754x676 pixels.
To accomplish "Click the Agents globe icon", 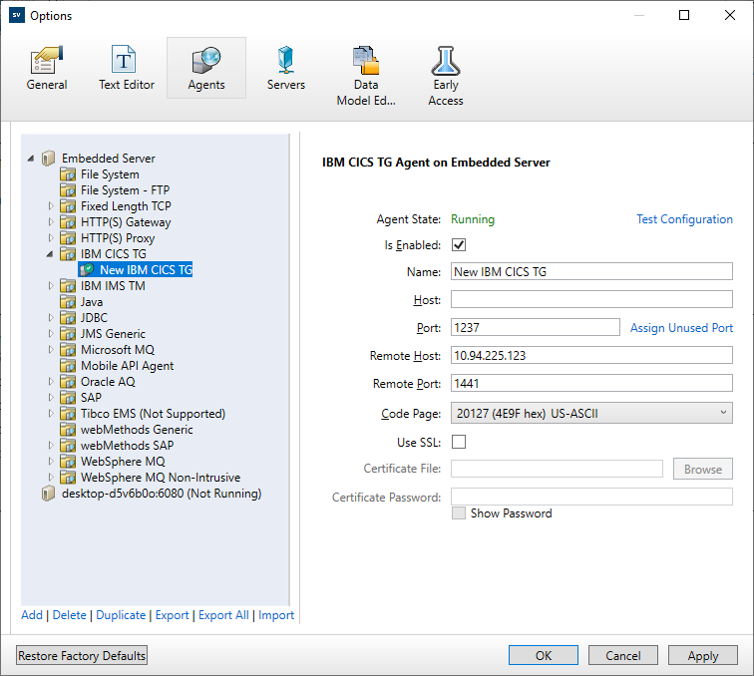I will [206, 60].
